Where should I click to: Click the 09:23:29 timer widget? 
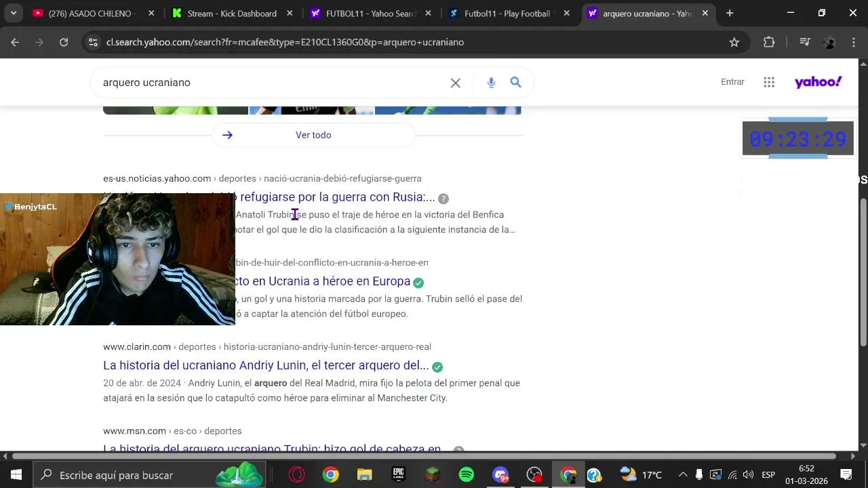coord(798,139)
